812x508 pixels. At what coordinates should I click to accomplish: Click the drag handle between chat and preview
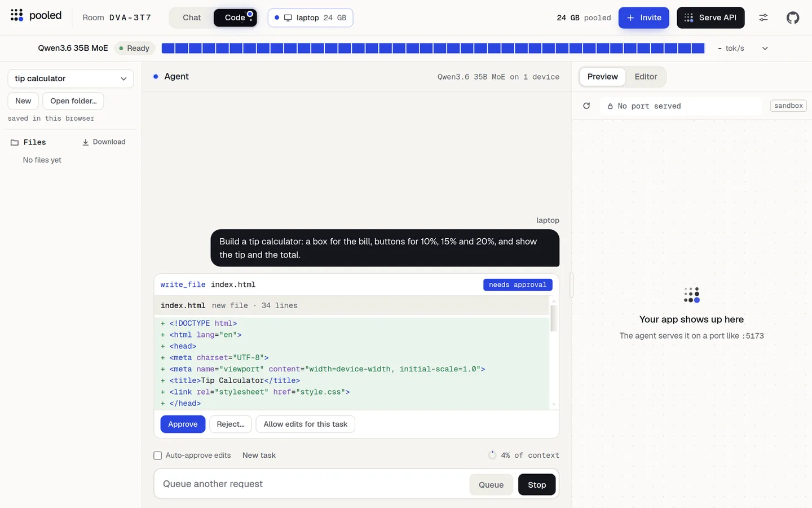tap(571, 285)
